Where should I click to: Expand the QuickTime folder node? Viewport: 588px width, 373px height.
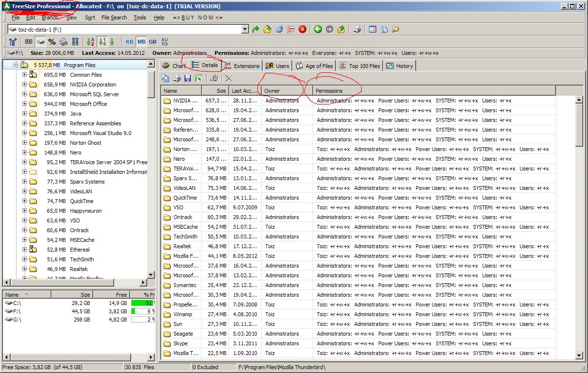click(24, 201)
